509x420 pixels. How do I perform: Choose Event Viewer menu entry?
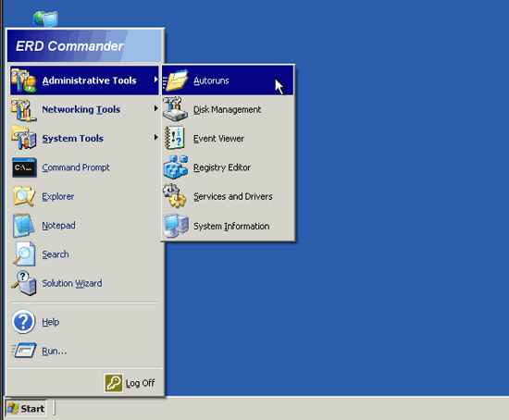[x=228, y=138]
